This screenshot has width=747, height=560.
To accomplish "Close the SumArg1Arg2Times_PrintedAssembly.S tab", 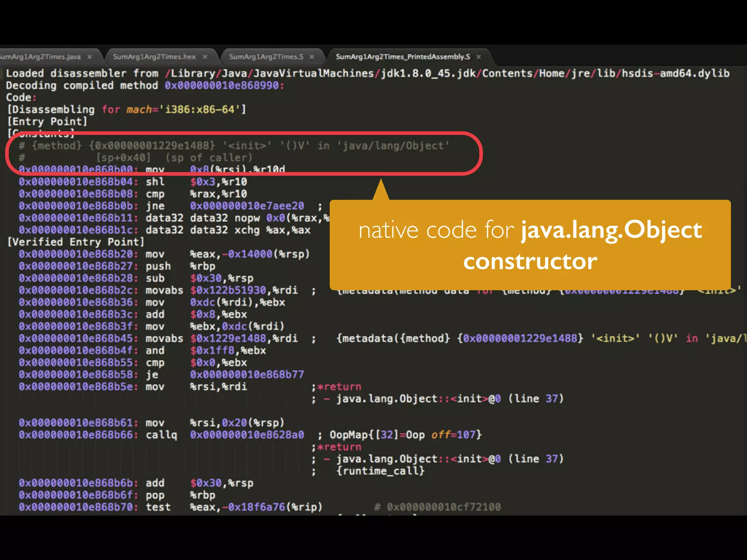I will tap(479, 57).
